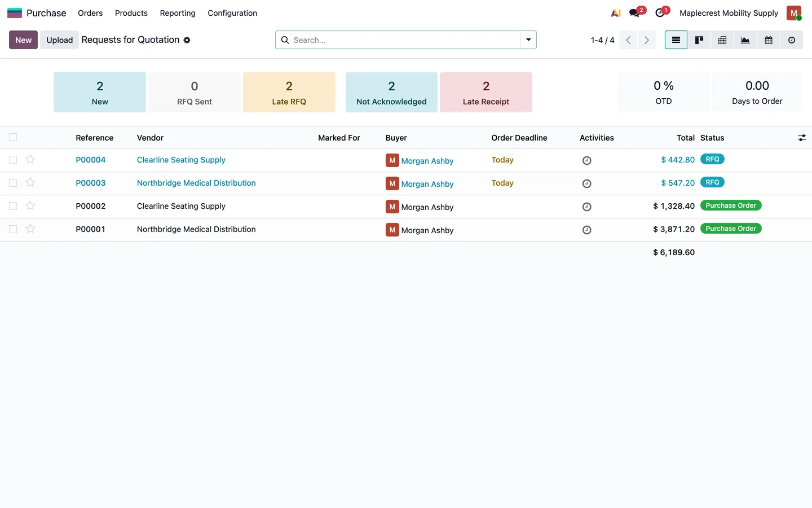Select the checkbox for row P00001
This screenshot has height=508, width=812.
(x=13, y=229)
